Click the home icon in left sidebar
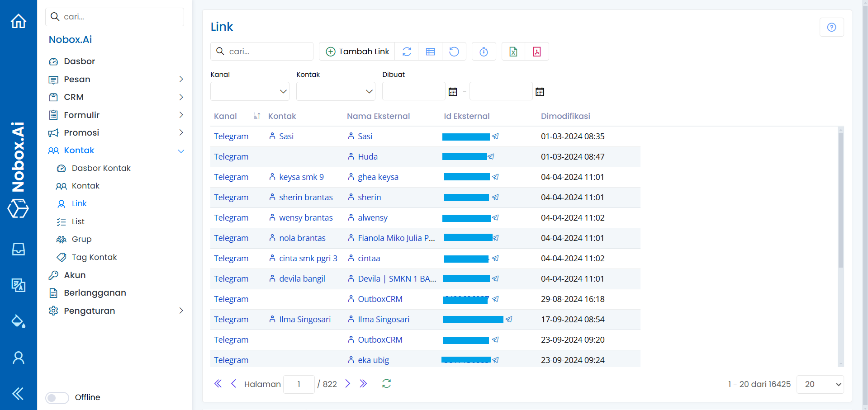This screenshot has height=410, width=868. coord(19,21)
